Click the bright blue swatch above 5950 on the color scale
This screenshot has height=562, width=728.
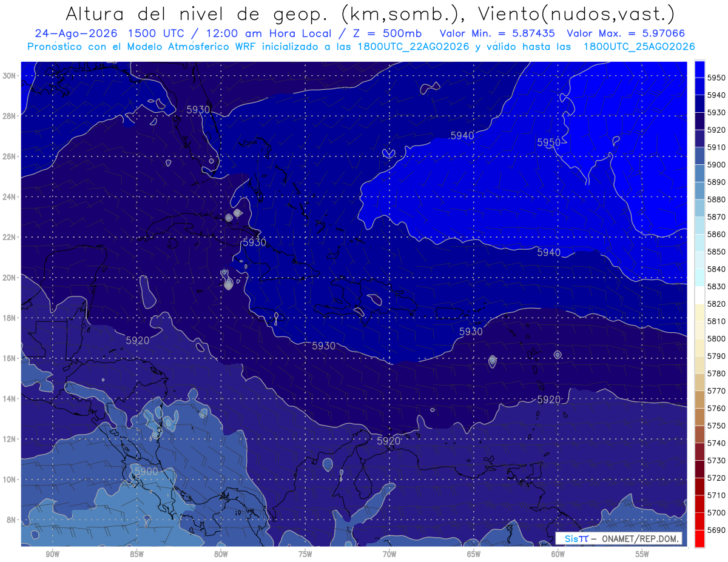(699, 69)
